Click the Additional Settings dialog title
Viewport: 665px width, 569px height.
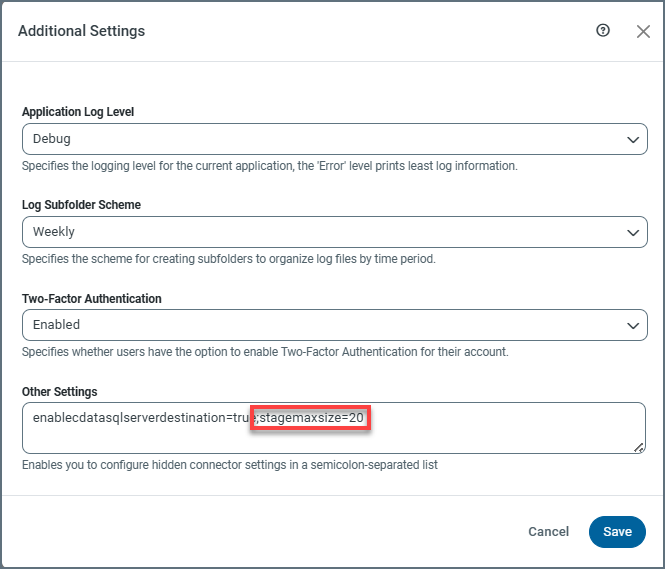pyautogui.click(x=81, y=31)
